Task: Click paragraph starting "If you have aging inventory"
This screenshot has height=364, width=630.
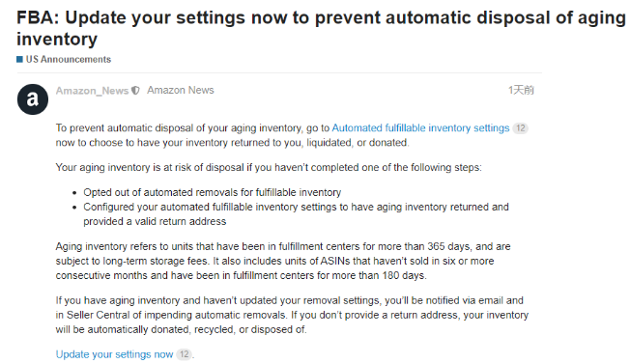Action: 292,315
